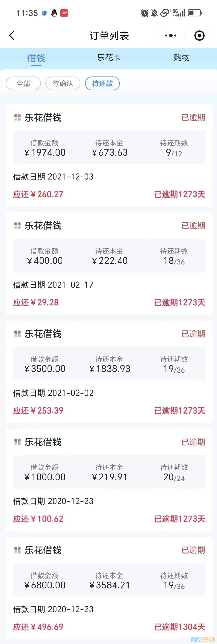The width and height of the screenshot is (217, 644).
Task: Switch to the 借钱 tab
Action: [x=36, y=58]
